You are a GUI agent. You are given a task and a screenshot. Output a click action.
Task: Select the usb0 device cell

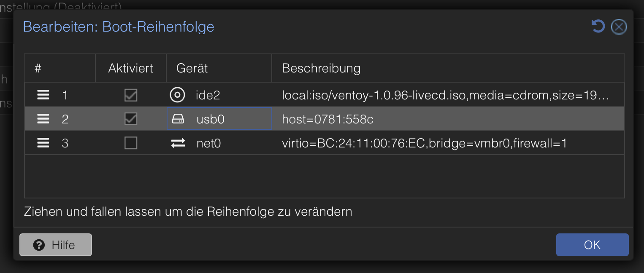point(219,120)
